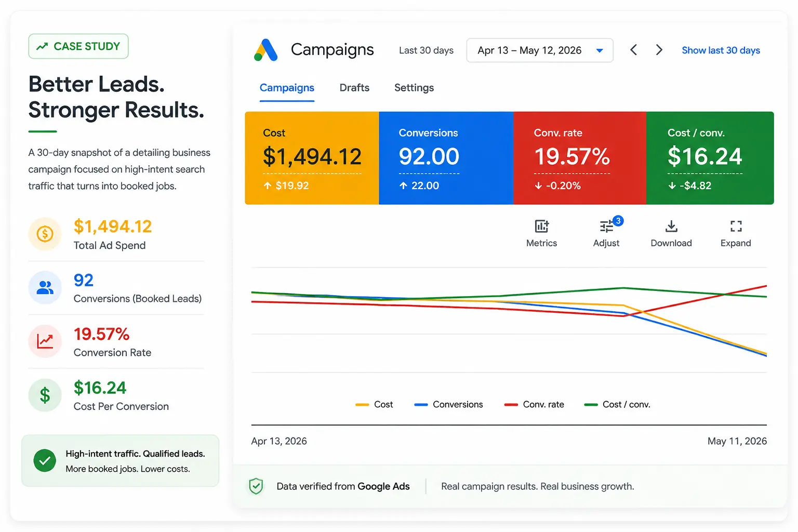Screen dimensions: 798x532
Task: Click the up arrow next to 22.00
Action: pyautogui.click(x=403, y=185)
